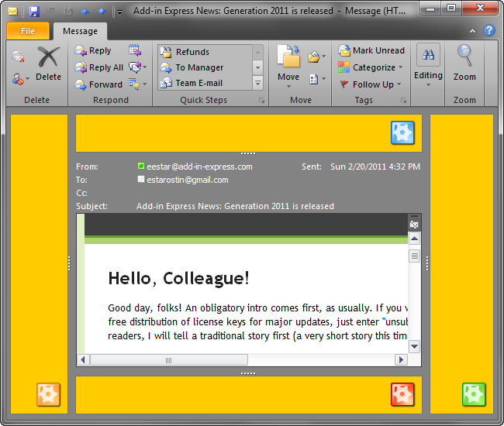Click the blue gear icon in top region
The height and width of the screenshot is (426, 504).
pos(402,132)
